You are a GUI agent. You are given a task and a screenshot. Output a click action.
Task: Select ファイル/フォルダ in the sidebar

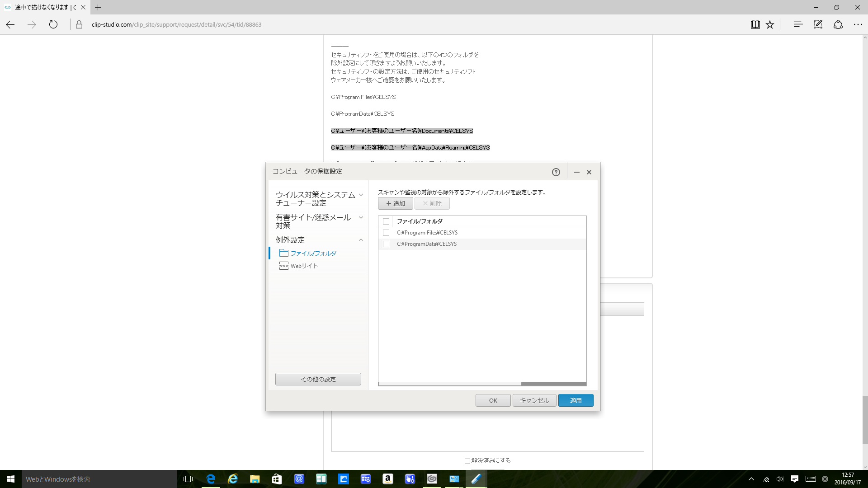[313, 253]
